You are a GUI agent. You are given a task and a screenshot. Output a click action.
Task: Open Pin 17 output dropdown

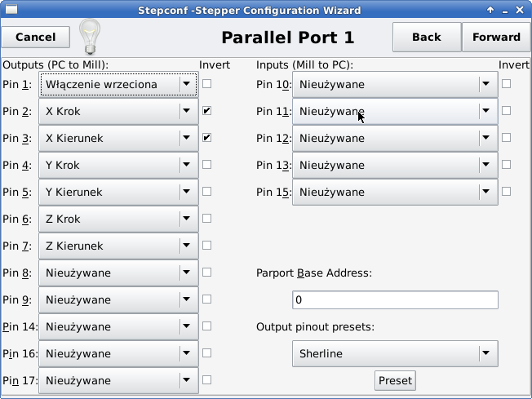click(118, 380)
